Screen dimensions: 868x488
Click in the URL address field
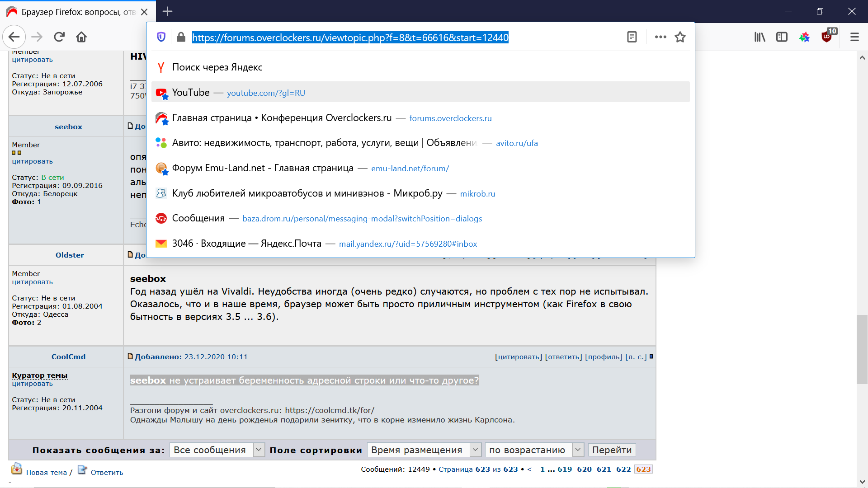tap(350, 38)
